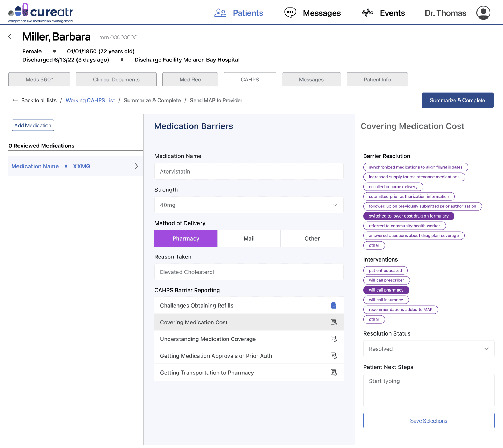The width and height of the screenshot is (503, 448).
Task: Select 'other' under Barrier Resolution
Action: click(x=374, y=245)
